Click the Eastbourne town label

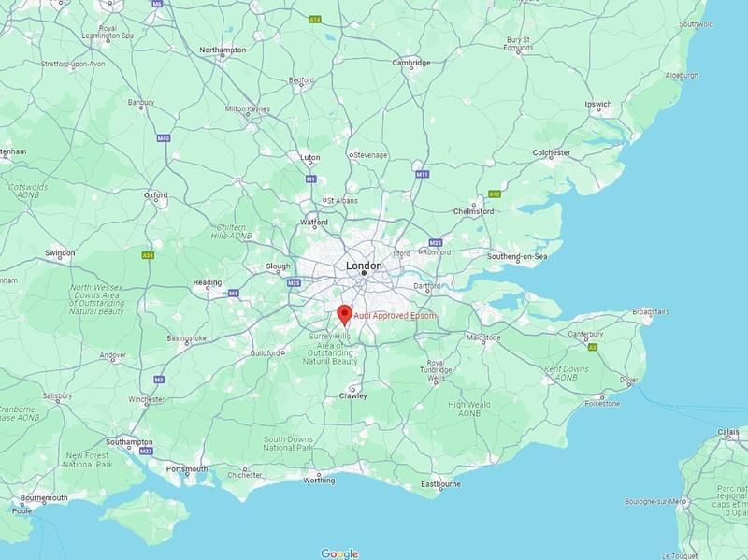click(440, 484)
